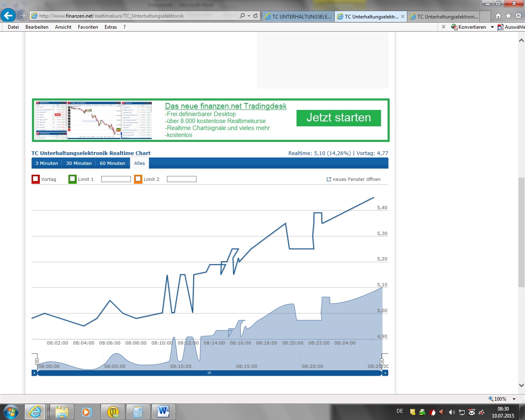Expand the Konvertieren dropdown arrow
The width and height of the screenshot is (525, 420).
[492, 27]
